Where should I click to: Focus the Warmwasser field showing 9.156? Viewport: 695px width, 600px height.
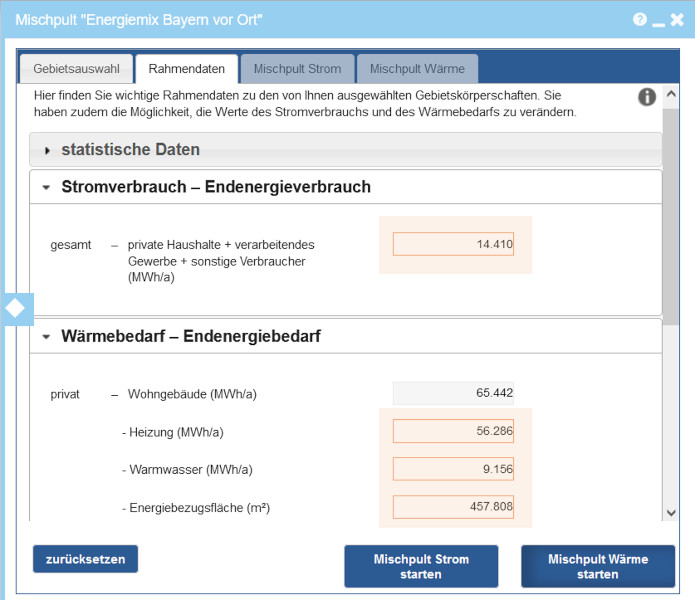453,469
